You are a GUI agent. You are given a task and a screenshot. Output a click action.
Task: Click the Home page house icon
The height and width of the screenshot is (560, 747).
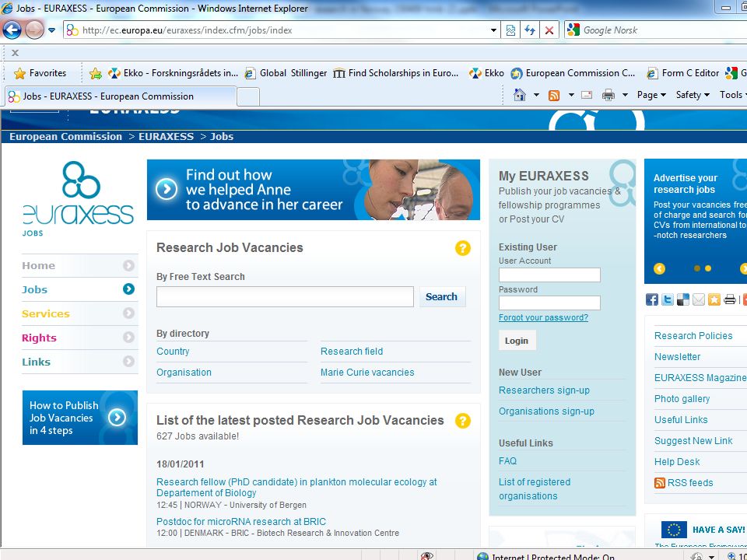pos(520,95)
